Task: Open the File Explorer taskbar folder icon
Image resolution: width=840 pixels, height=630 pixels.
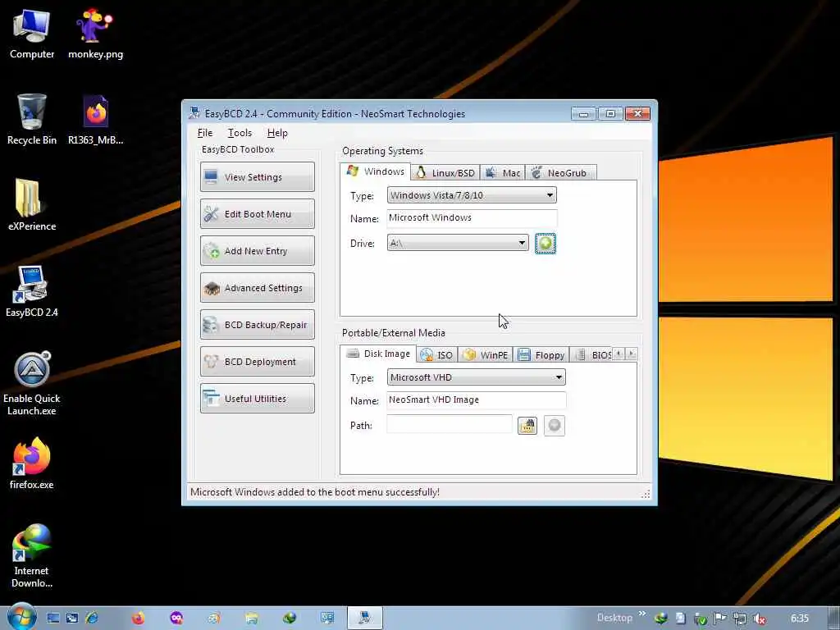Action: (x=251, y=619)
